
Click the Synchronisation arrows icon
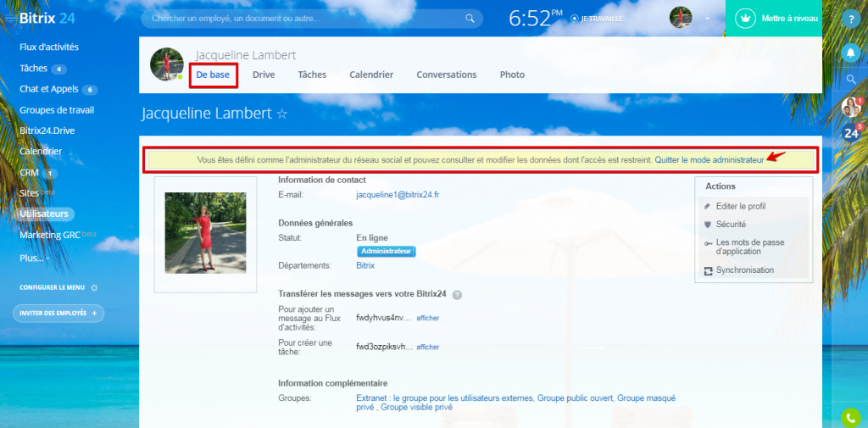click(x=708, y=270)
